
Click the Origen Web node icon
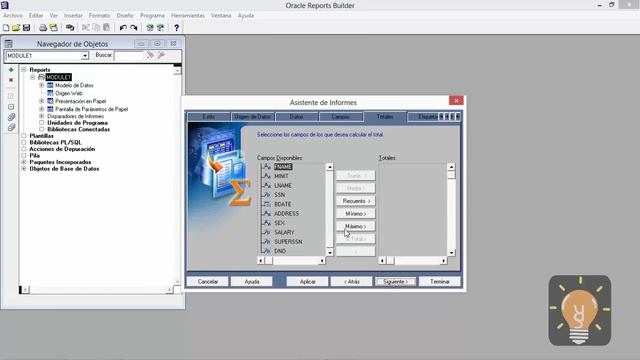[50, 93]
